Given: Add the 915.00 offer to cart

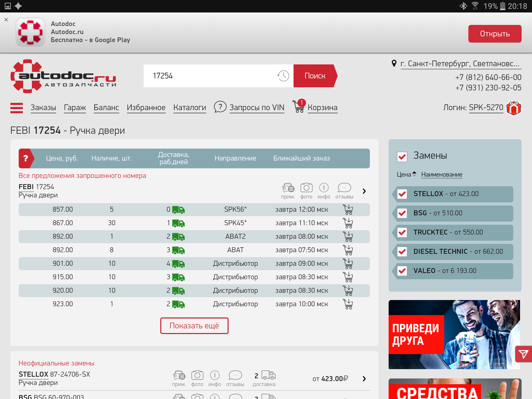Looking at the screenshot, I should click(x=348, y=277).
